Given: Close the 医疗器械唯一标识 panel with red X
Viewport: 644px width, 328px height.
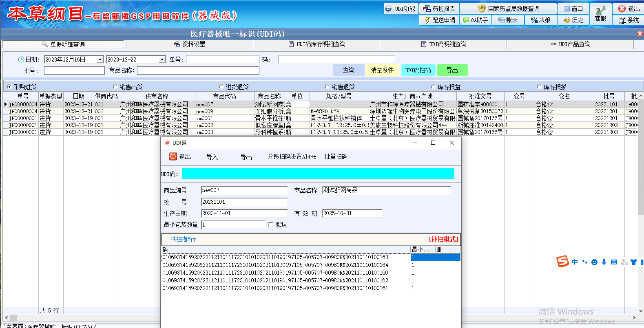Looking at the screenshot, I should pyautogui.click(x=640, y=34).
